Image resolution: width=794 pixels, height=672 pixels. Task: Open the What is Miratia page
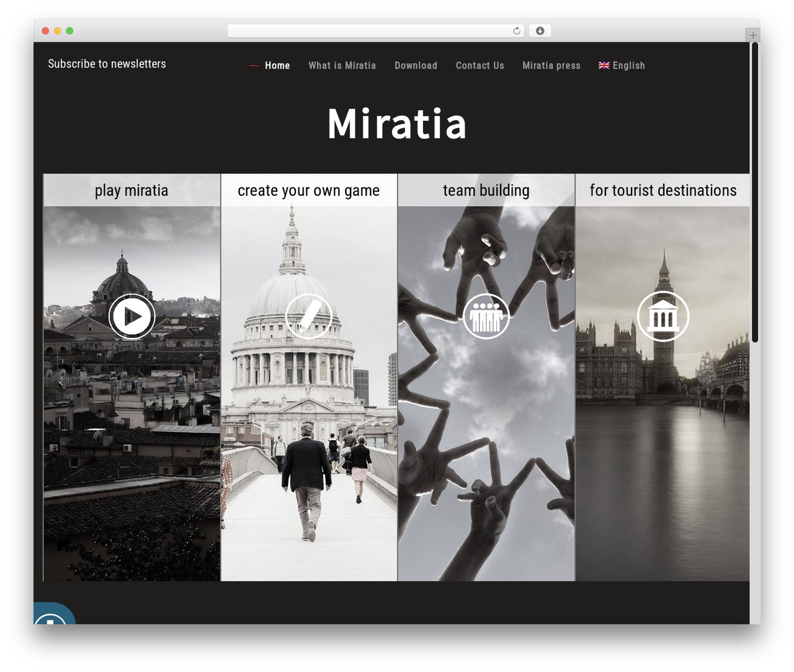pos(342,66)
